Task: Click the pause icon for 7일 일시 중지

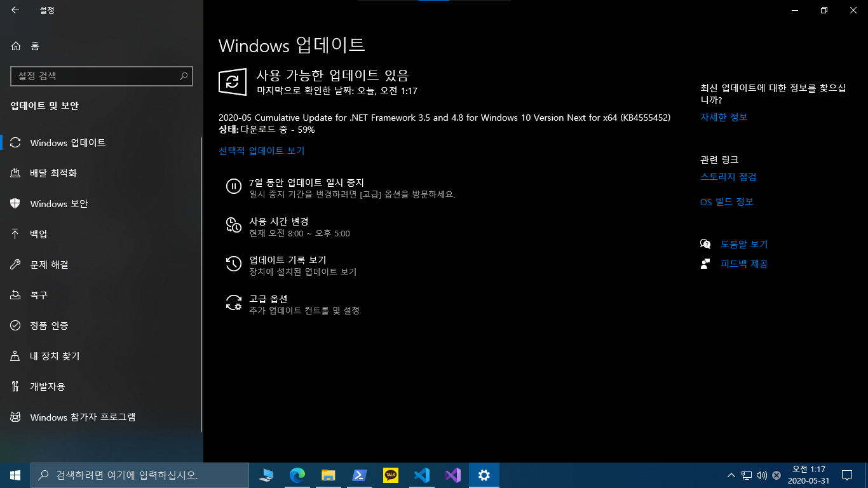Action: click(234, 186)
